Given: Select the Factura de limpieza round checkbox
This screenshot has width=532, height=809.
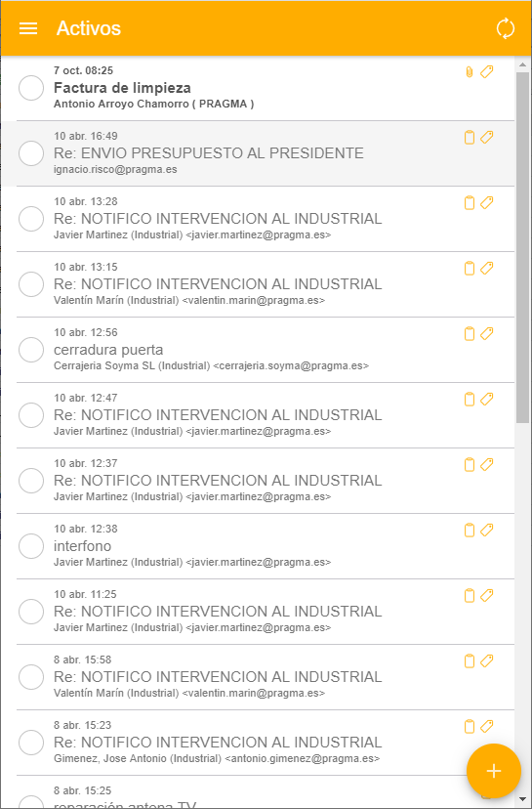Looking at the screenshot, I should point(31,88).
